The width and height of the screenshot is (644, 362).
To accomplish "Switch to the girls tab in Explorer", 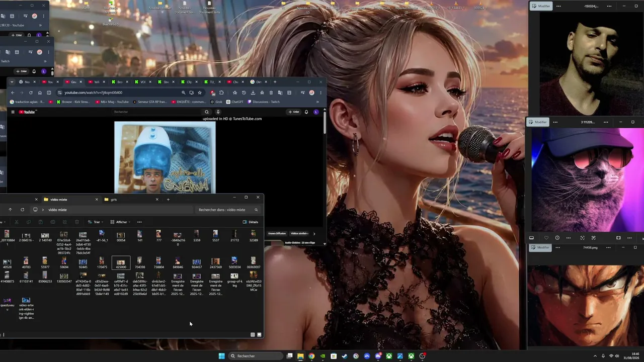I will pos(131,200).
